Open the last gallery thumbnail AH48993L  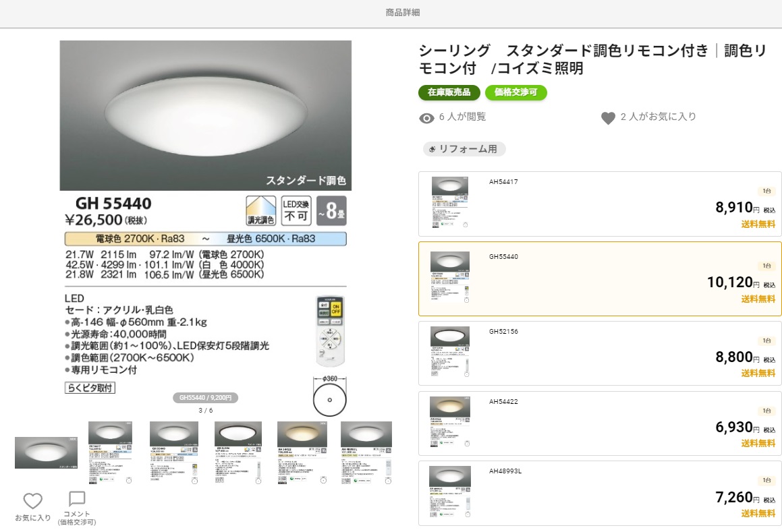point(366,452)
